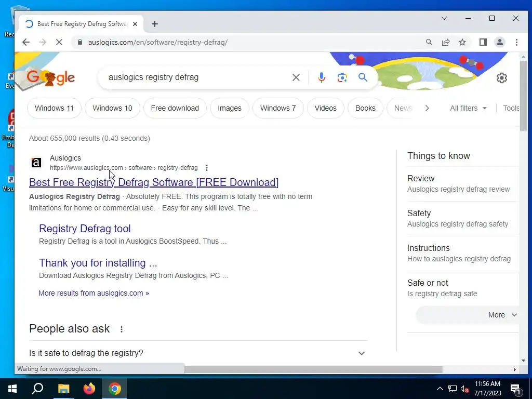
Task: Open More results from auslogics.com
Action: (94, 293)
